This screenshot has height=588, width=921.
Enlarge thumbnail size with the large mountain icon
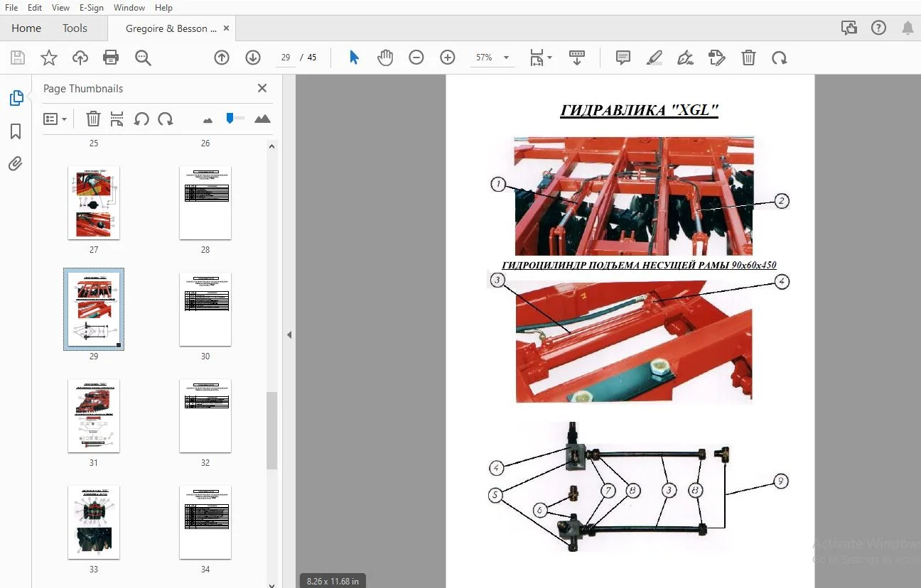[x=262, y=119]
